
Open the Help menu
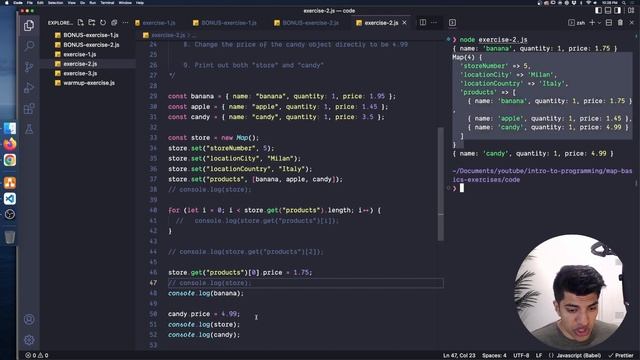[x=140, y=2]
